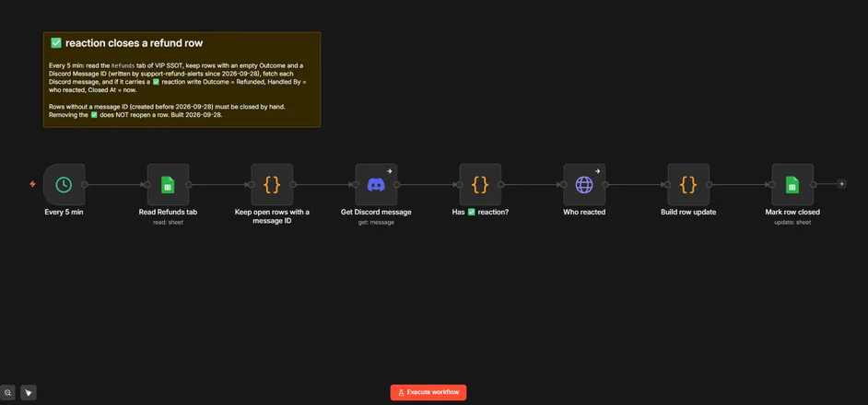Click output handle of Keep open rows node
Screen dimensions: 868x405
[x=293, y=185]
